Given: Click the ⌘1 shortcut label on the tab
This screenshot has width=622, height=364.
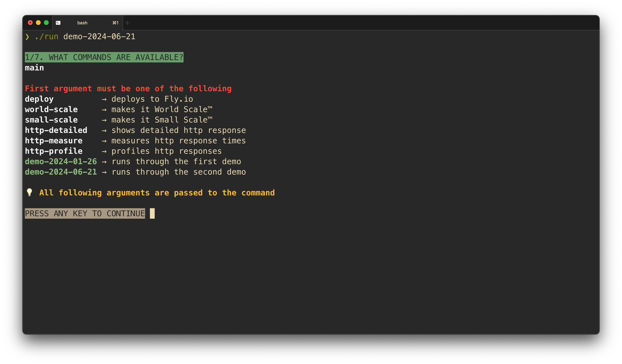Looking at the screenshot, I should [x=115, y=23].
